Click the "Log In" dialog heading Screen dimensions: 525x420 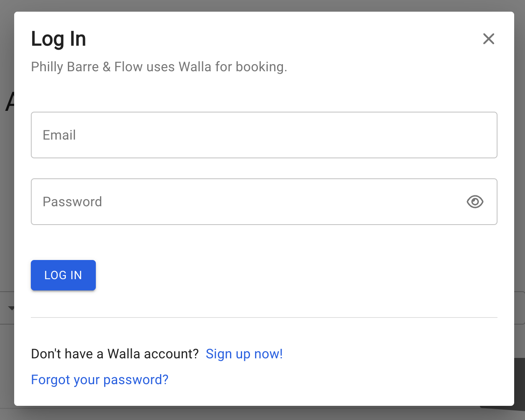pos(58,39)
